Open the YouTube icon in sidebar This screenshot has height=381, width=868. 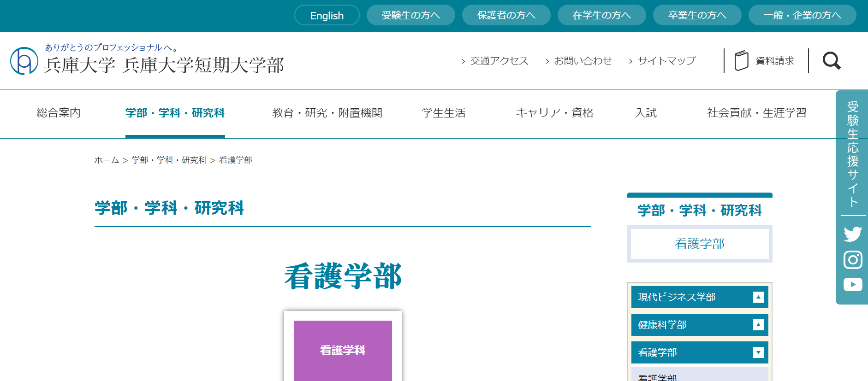point(853,285)
